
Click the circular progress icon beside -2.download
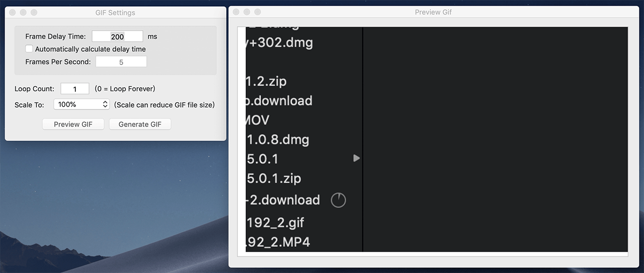tap(338, 200)
